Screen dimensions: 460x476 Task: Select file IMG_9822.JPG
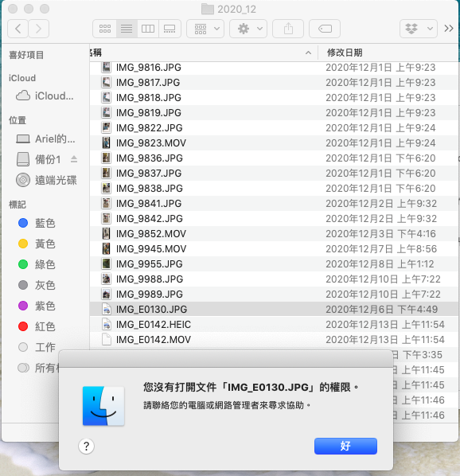pyautogui.click(x=274, y=128)
